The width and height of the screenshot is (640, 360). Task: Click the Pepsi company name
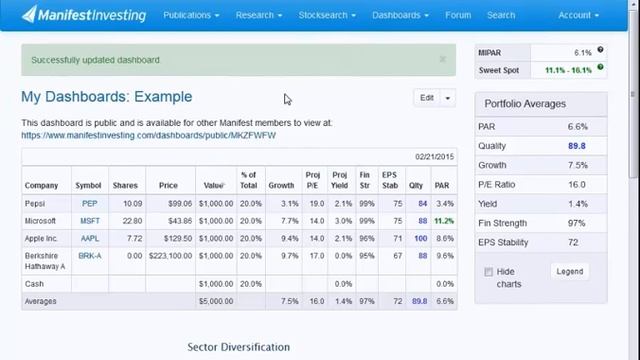35,203
